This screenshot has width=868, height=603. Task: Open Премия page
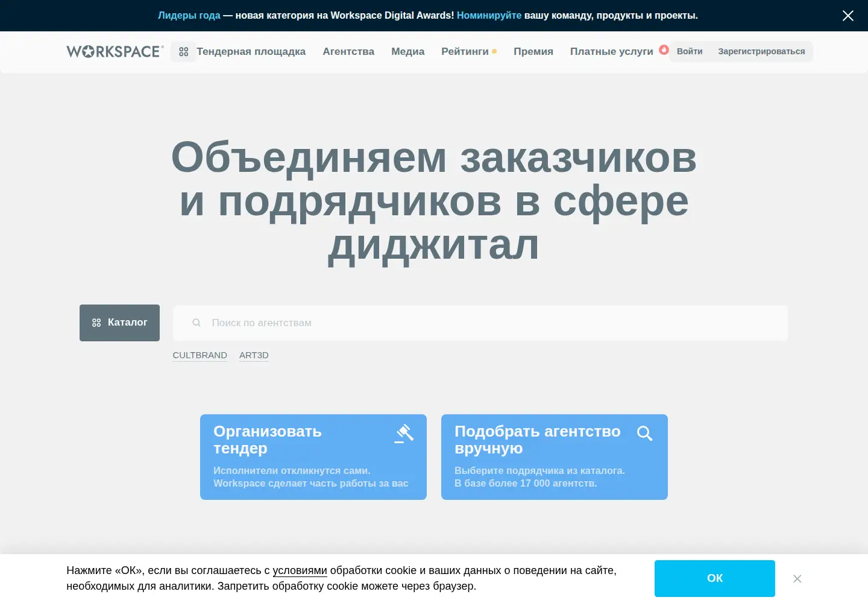pyautogui.click(x=533, y=52)
